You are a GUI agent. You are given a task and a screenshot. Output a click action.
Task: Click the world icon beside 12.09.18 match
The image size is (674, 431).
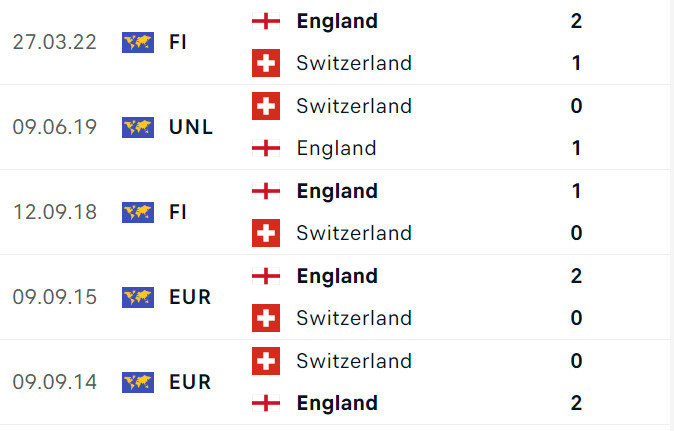pyautogui.click(x=137, y=212)
